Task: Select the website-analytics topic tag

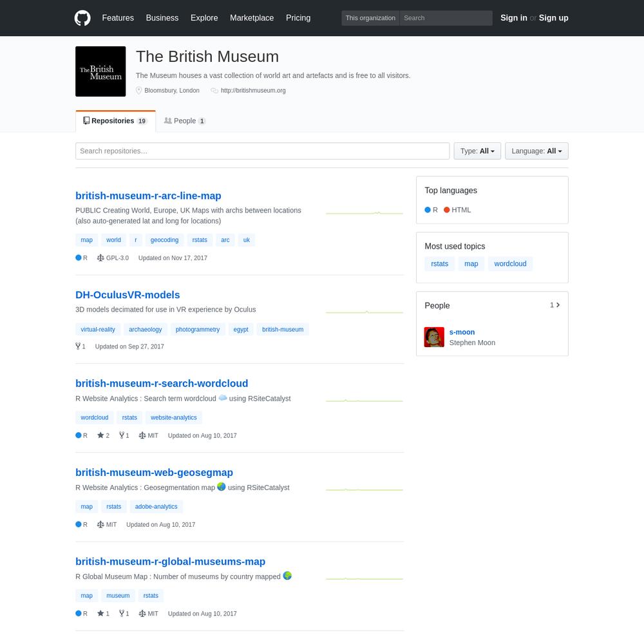Action: (x=174, y=417)
